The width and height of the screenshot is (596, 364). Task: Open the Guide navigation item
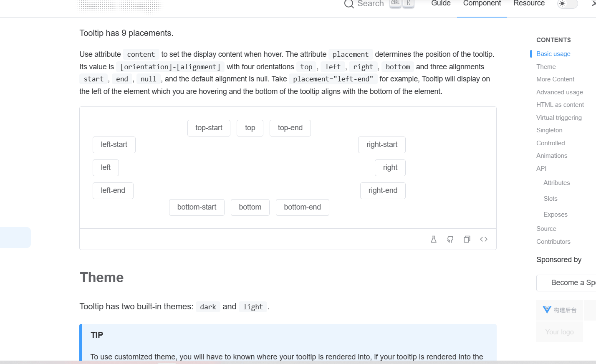coord(440,4)
